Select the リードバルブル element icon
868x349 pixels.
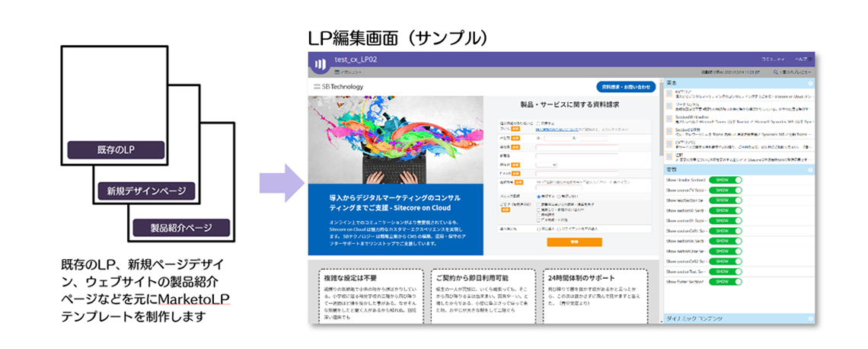point(669,107)
